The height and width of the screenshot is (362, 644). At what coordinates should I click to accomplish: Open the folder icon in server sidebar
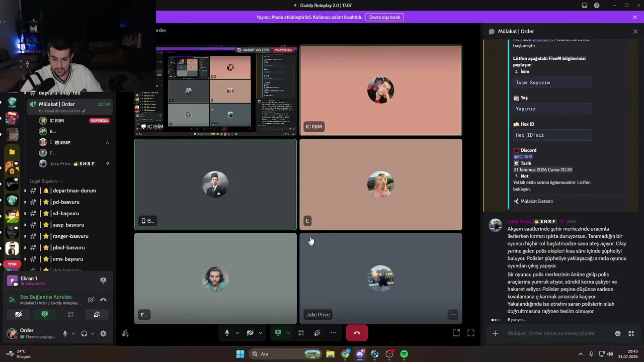tap(12, 152)
